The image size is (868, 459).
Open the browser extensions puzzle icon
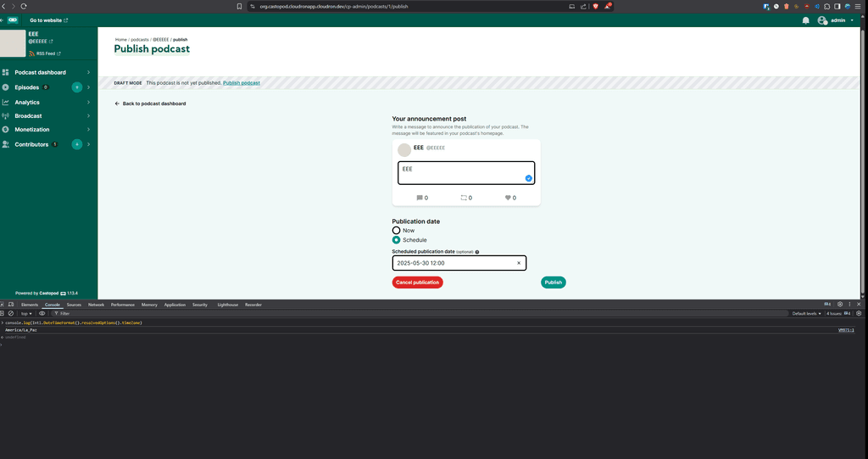pyautogui.click(x=827, y=6)
